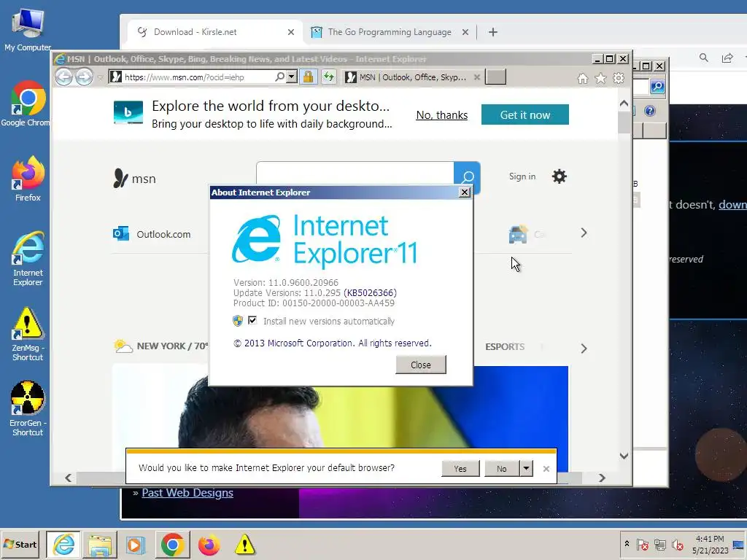Screen dimensions: 747x560
Task: Click the security lock icon in IE
Action: [309, 77]
